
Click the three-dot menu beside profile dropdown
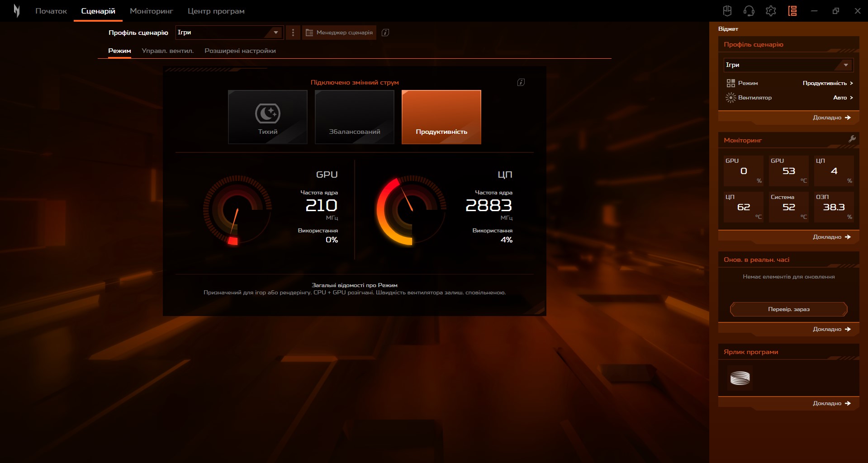293,33
